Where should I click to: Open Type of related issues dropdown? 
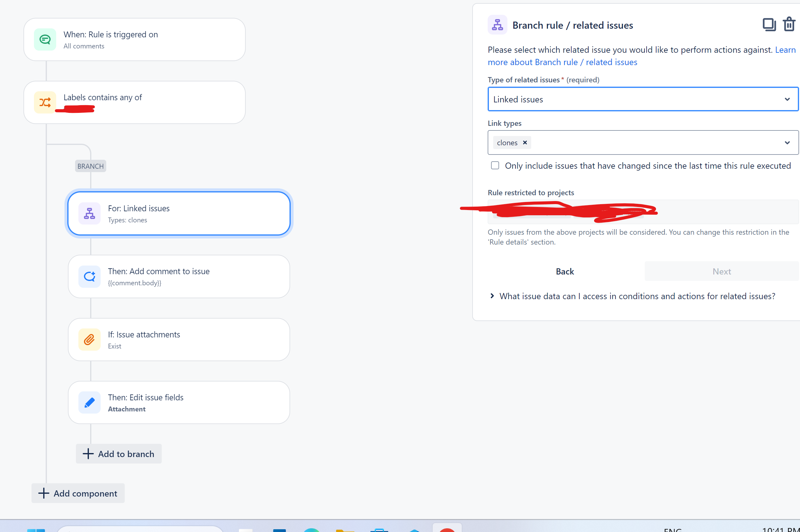point(643,99)
